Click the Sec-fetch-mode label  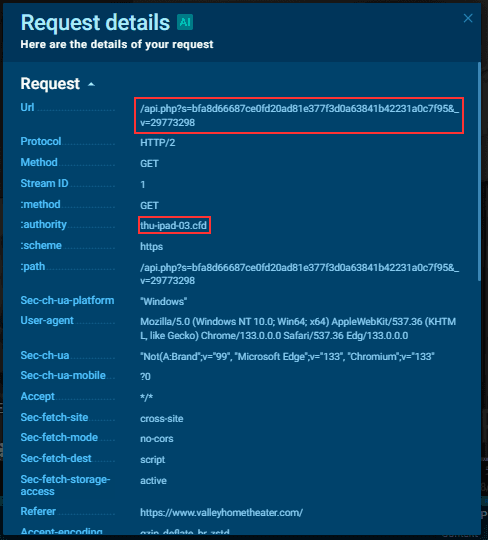coord(59,437)
